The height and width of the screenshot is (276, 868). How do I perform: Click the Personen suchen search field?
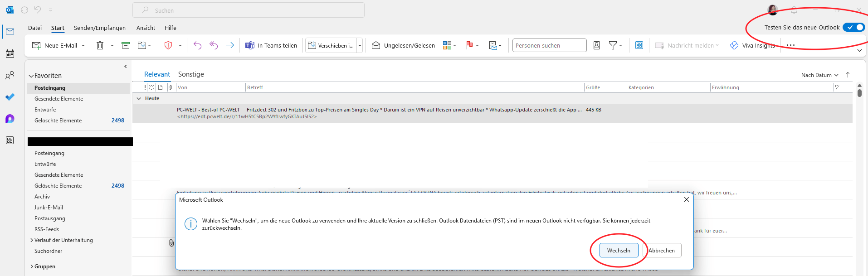click(549, 45)
